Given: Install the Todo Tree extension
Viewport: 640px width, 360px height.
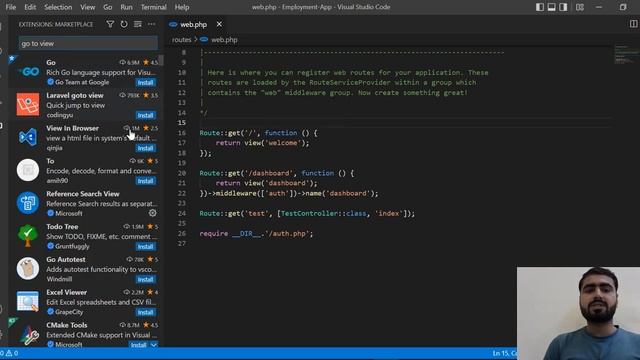Looking at the screenshot, I should (x=145, y=247).
